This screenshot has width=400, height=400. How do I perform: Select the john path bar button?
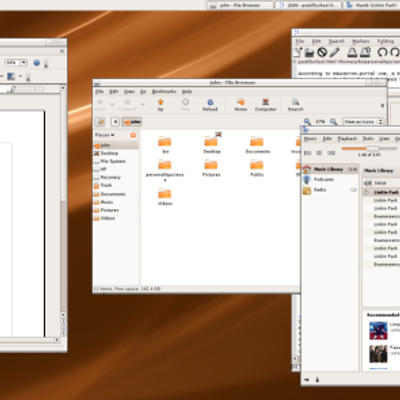[132, 122]
